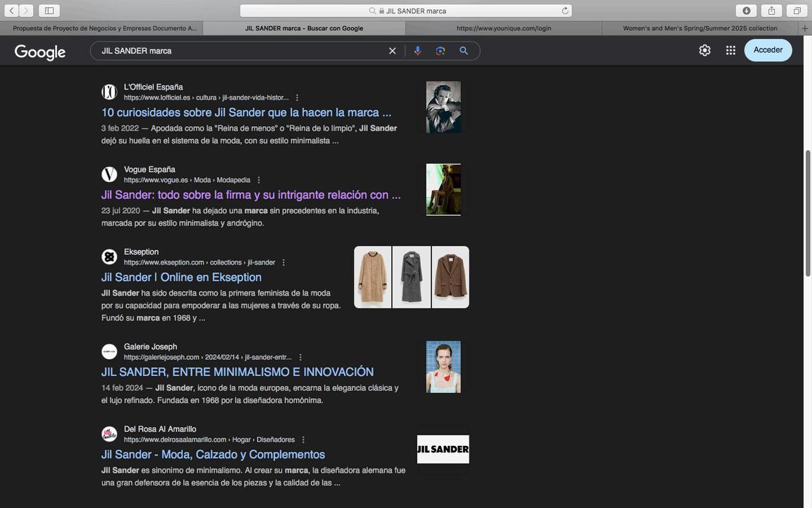Click the vogue.es Moda Modapedia breadcrumb
This screenshot has width=812, height=508.
click(187, 181)
